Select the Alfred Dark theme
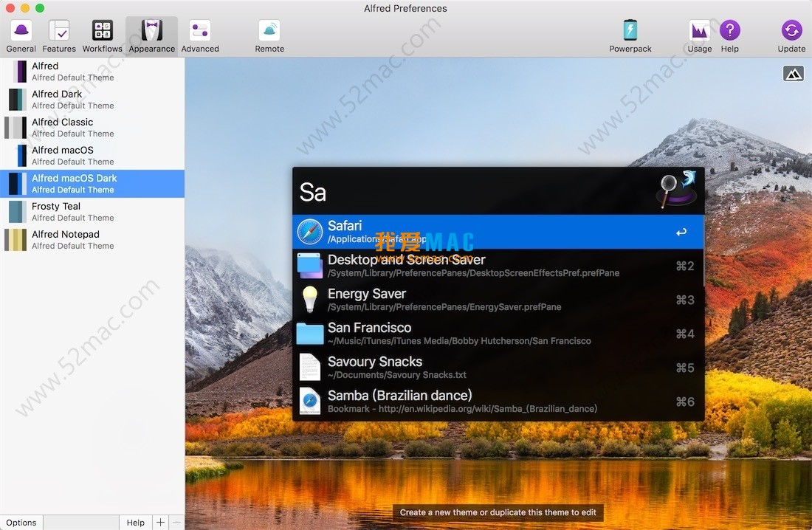This screenshot has width=812, height=530. pos(92,100)
